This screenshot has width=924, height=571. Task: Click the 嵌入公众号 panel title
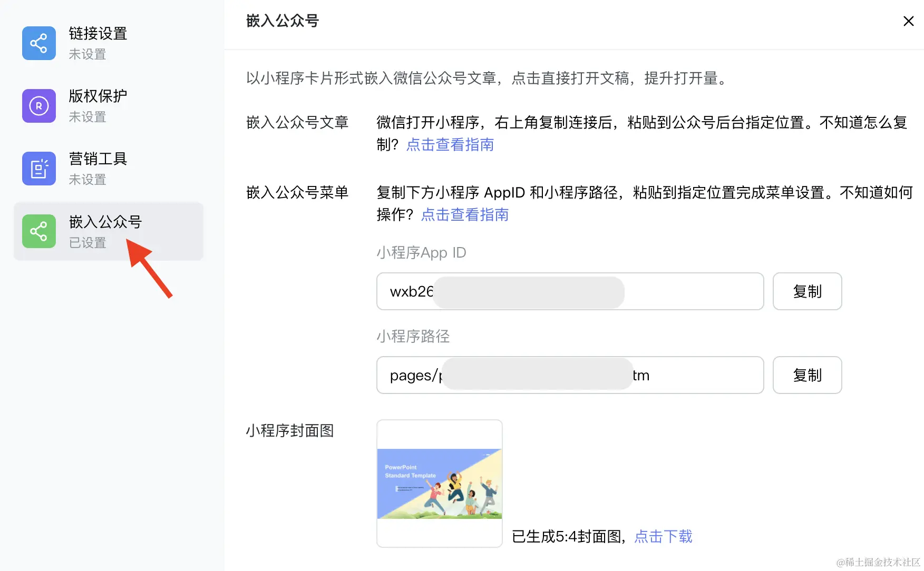click(283, 21)
